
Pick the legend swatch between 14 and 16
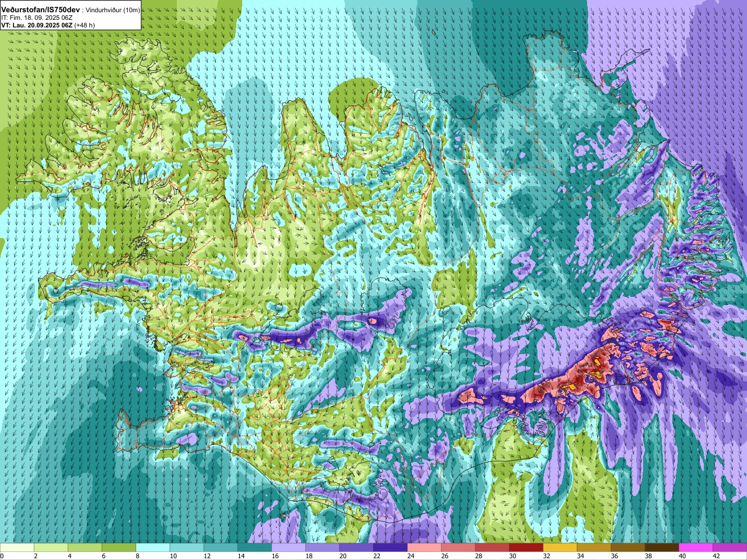pyautogui.click(x=254, y=548)
